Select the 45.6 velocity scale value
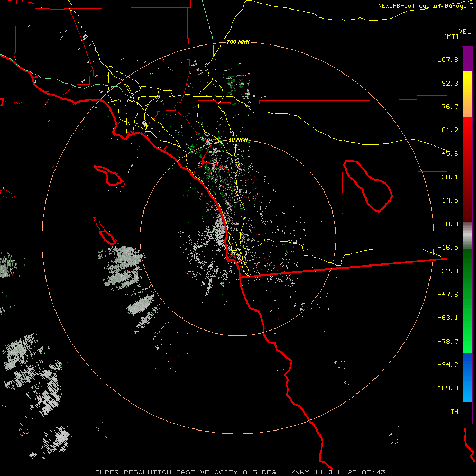This screenshot has width=476, height=476. tap(450, 153)
